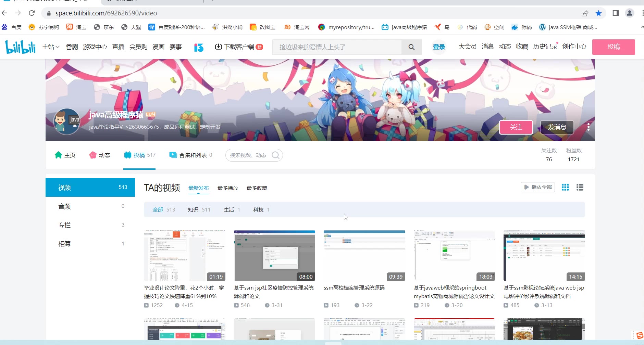644x345 pixels.
Task: Open the java SSM框架 商城 bookmark
Action: pos(568,27)
